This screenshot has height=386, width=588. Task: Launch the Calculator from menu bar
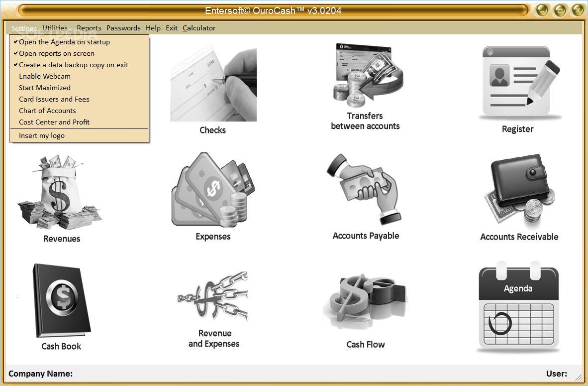199,28
